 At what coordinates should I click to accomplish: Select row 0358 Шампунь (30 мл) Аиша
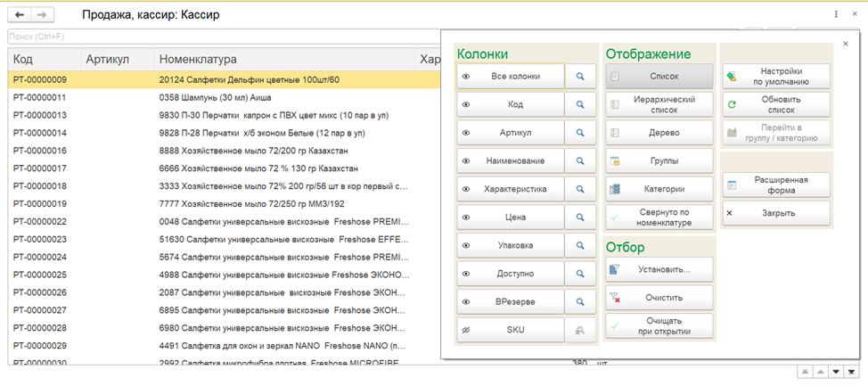225,97
